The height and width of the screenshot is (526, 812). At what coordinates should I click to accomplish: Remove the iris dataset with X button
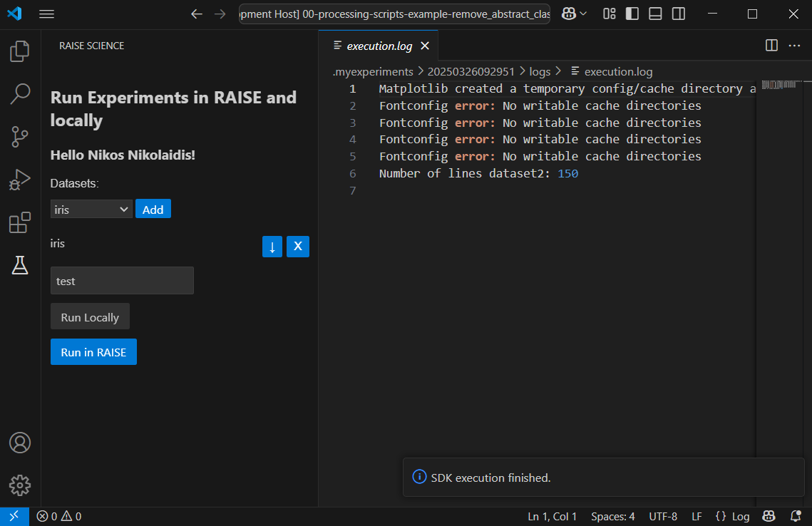point(298,247)
